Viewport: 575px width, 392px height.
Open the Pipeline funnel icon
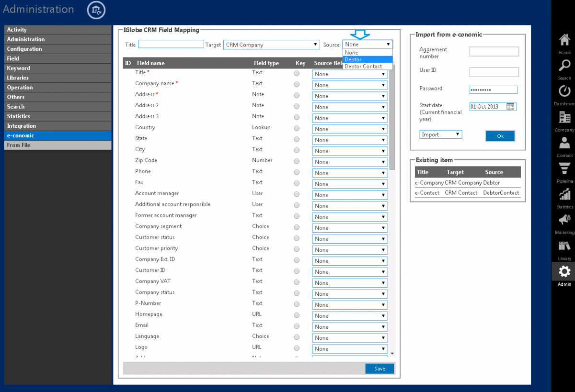click(x=564, y=169)
